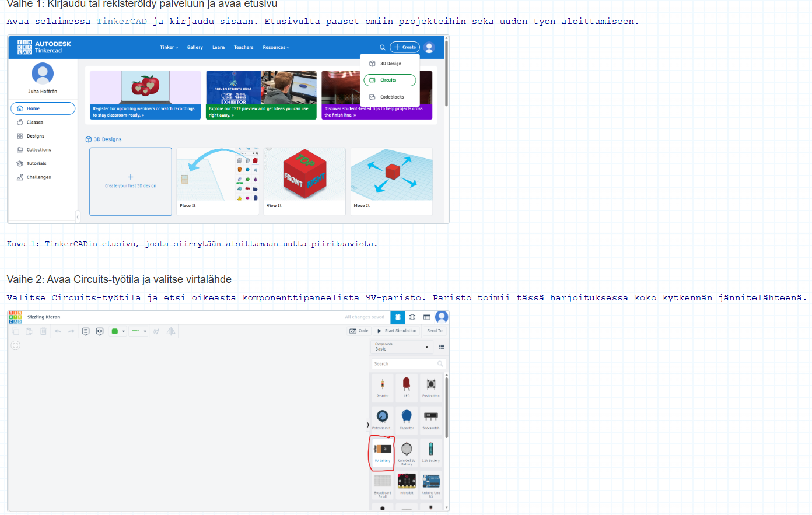
Task: Click the dashboard vertical scrollbar
Action: pyautogui.click(x=447, y=73)
